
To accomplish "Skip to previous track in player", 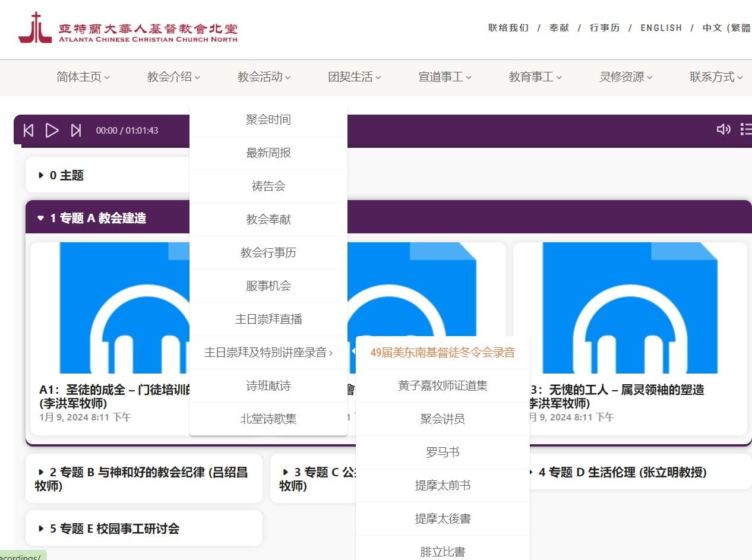I will click(x=29, y=130).
